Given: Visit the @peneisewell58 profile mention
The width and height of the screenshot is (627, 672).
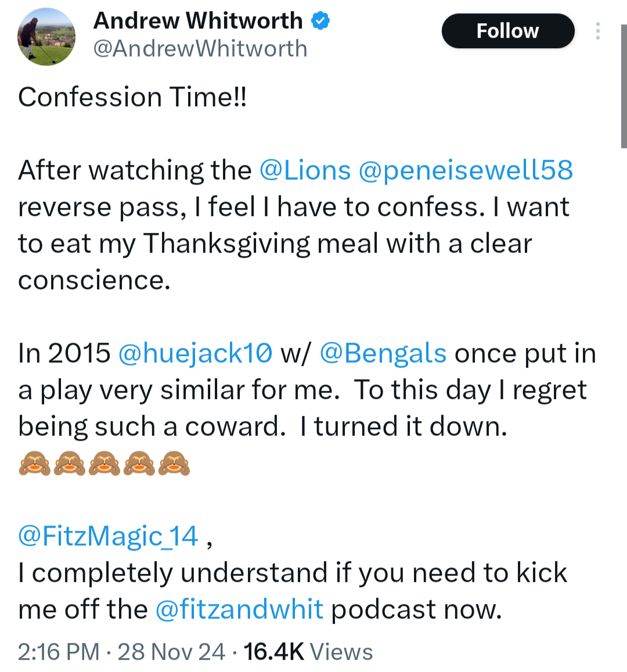Looking at the screenshot, I should tap(466, 170).
